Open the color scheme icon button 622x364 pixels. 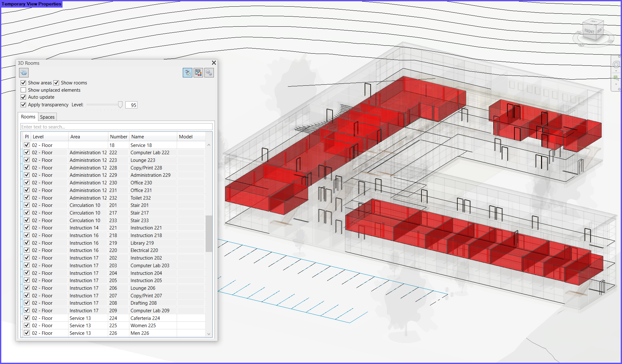(x=198, y=73)
